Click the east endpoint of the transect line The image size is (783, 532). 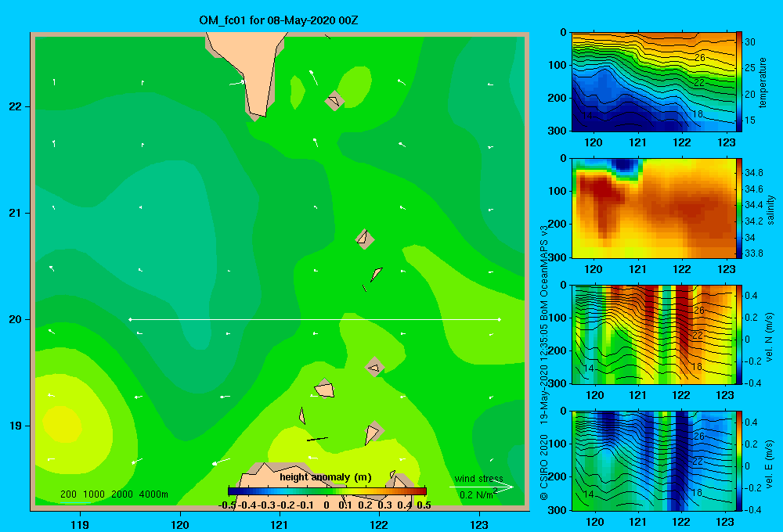(500, 319)
